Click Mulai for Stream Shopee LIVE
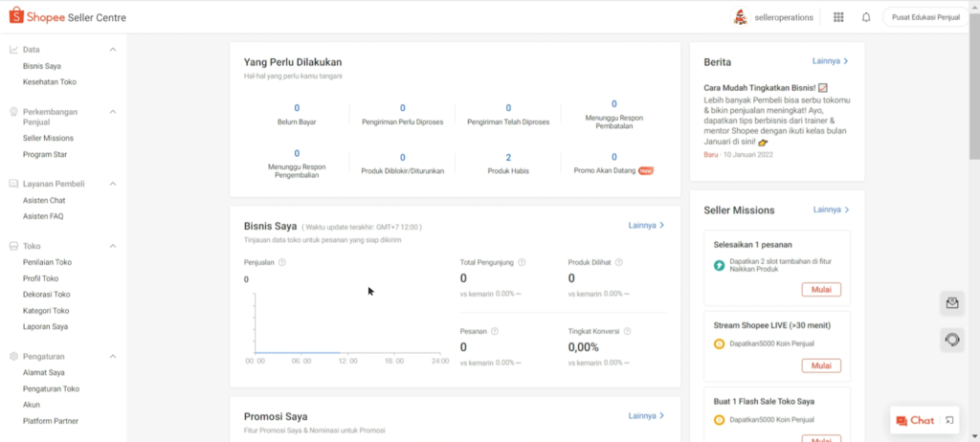This screenshot has height=442, width=980. (x=821, y=365)
